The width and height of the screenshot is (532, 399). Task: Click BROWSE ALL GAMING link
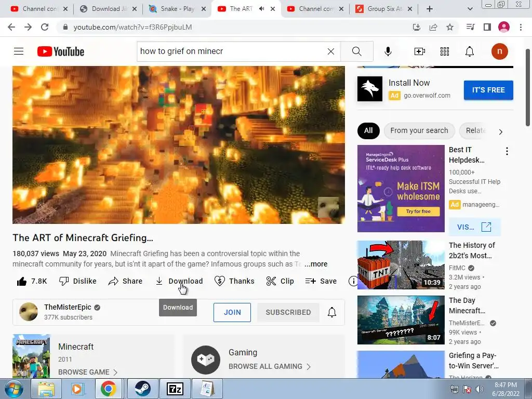[x=270, y=366]
